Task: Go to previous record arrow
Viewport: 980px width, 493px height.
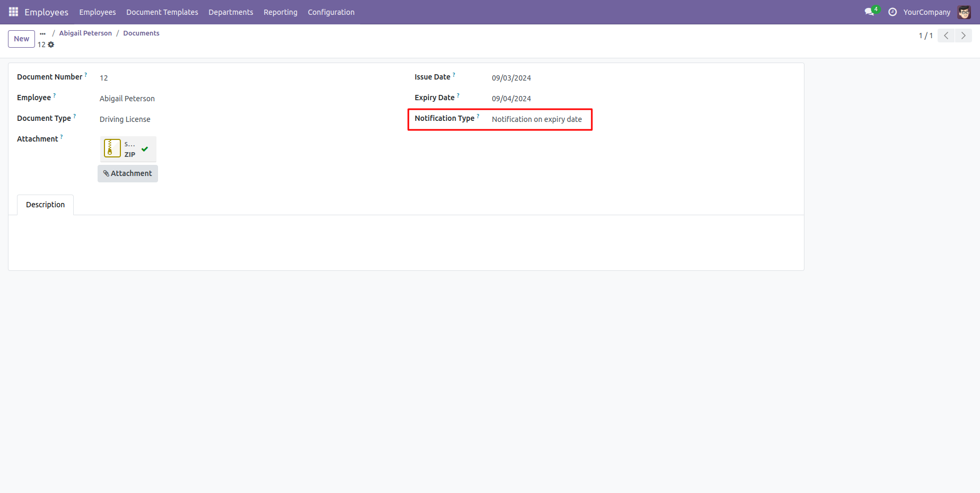Action: 946,36
